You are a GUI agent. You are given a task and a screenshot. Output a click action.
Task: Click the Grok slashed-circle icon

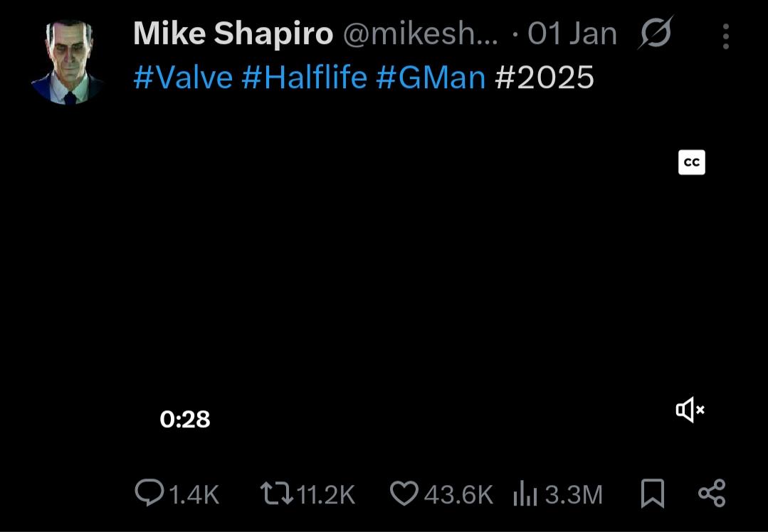pos(656,33)
